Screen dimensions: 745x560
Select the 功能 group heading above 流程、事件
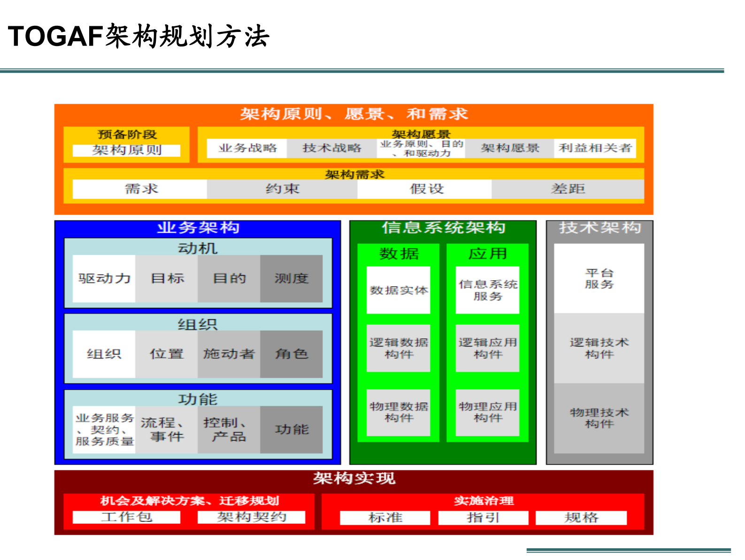(x=198, y=399)
